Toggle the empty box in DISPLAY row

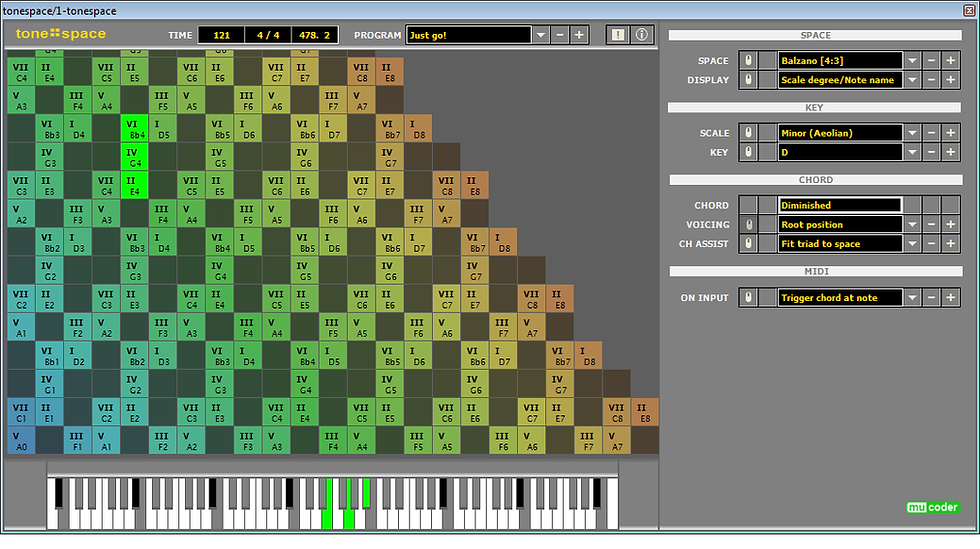tap(768, 80)
